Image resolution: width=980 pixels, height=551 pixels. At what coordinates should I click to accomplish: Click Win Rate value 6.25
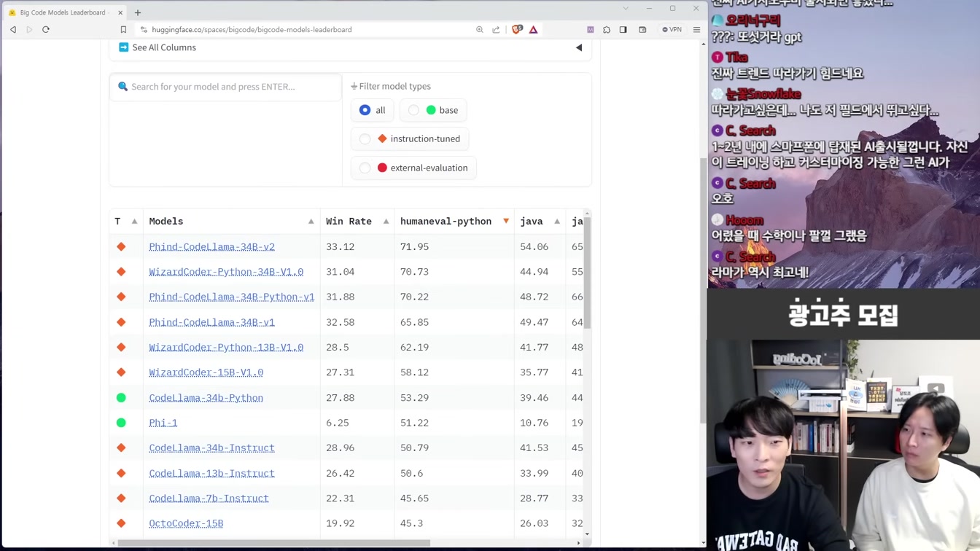337,423
